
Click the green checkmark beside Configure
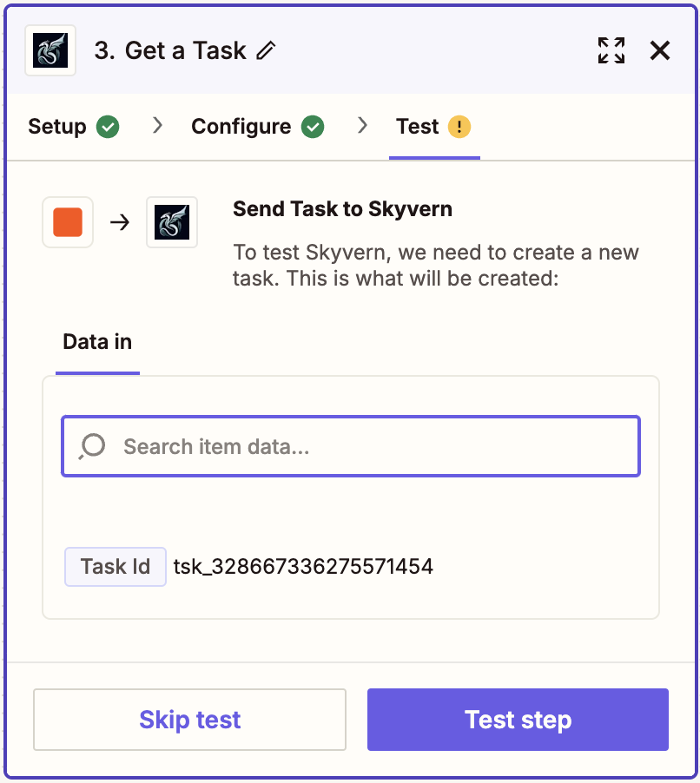[x=313, y=127]
